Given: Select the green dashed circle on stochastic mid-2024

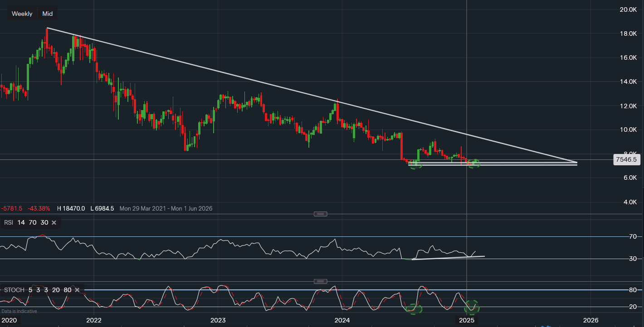Looking at the screenshot, I should (x=414, y=309).
